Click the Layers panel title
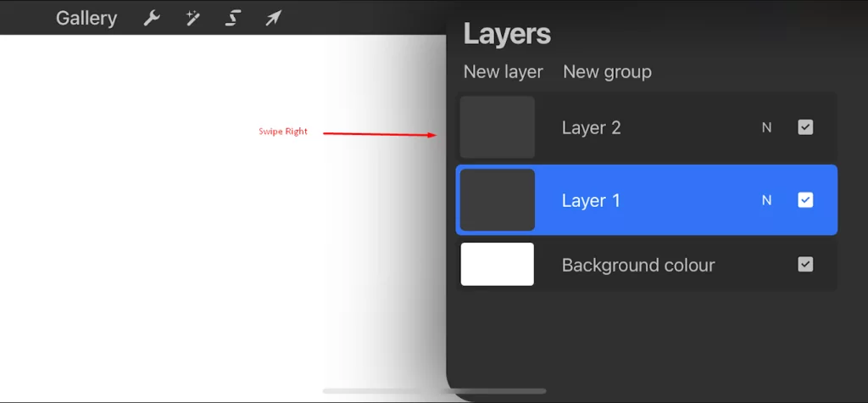Image resolution: width=868 pixels, height=403 pixels. click(x=507, y=35)
